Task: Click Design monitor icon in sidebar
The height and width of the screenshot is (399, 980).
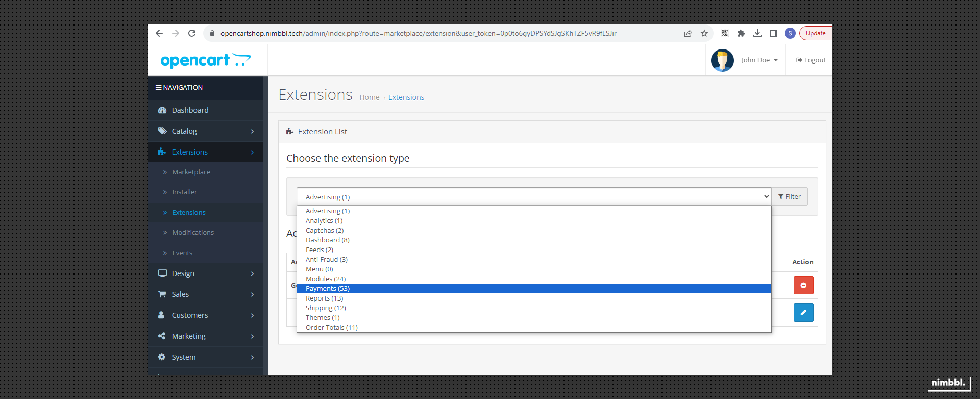Action: click(162, 273)
